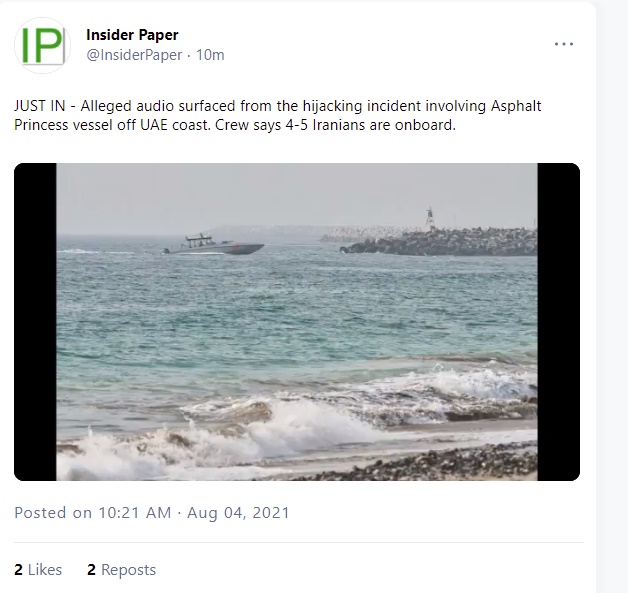This screenshot has height=593, width=628.
Task: Click the "Aug 04, 2021" date text
Action: tap(238, 513)
